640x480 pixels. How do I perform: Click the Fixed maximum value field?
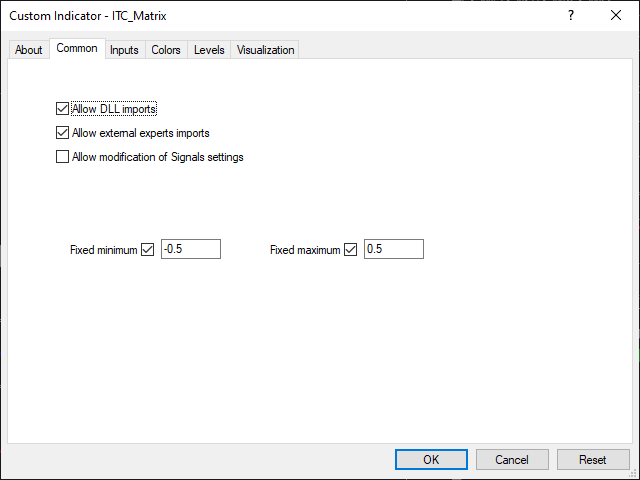[x=393, y=250]
